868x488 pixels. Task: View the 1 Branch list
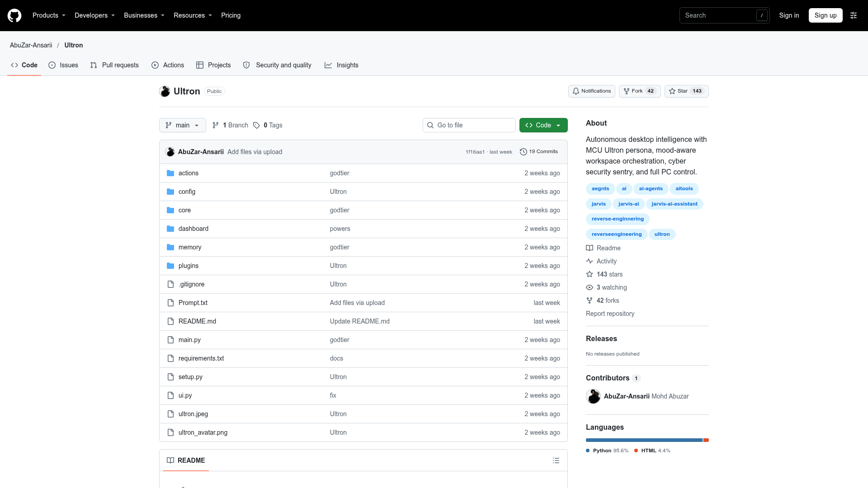click(x=230, y=125)
